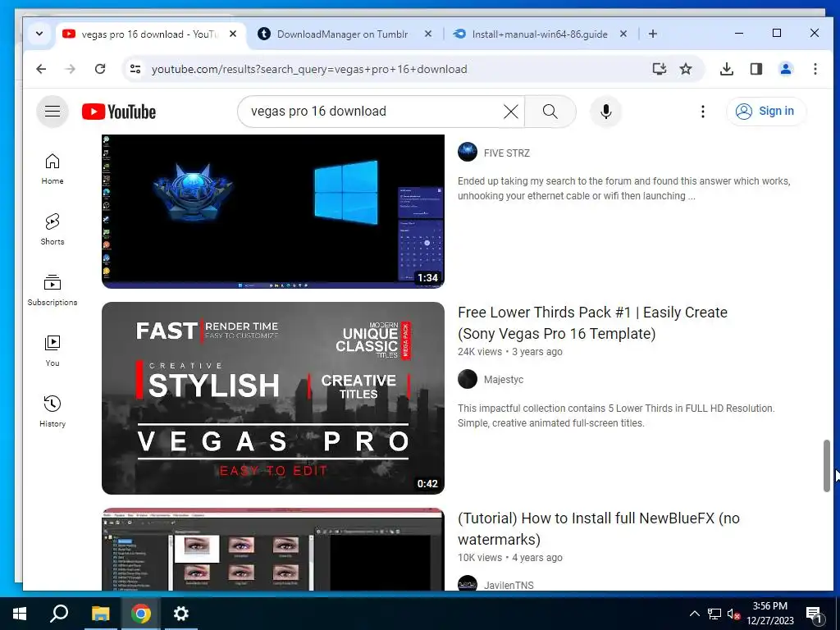Image resolution: width=840 pixels, height=630 pixels.
Task: Click the page vertical scrollbar thumb
Action: (x=827, y=466)
